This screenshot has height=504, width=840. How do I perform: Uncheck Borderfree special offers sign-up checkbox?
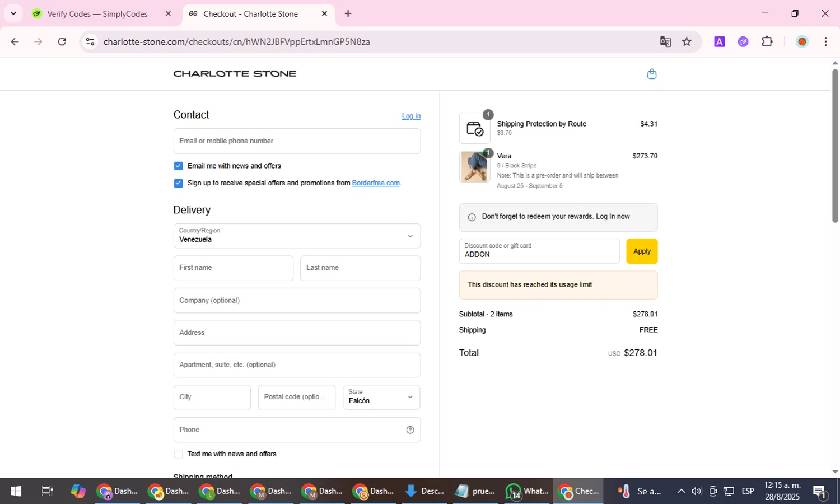pyautogui.click(x=178, y=183)
